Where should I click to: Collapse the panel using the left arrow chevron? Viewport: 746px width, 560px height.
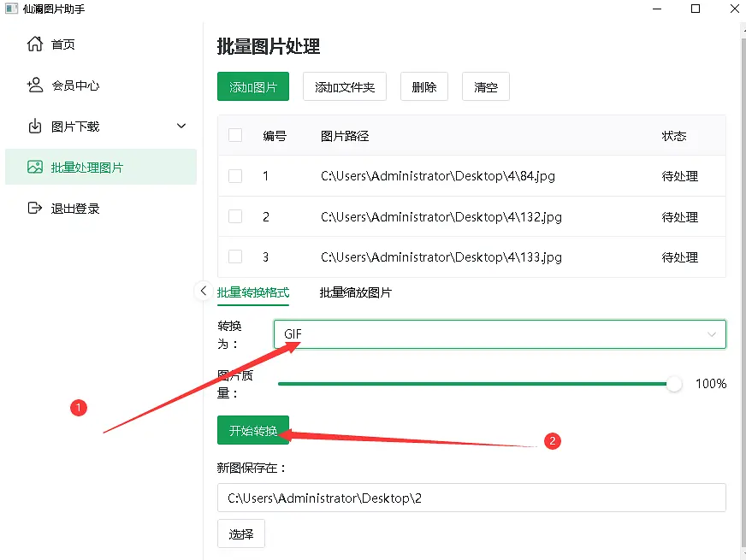pyautogui.click(x=203, y=291)
